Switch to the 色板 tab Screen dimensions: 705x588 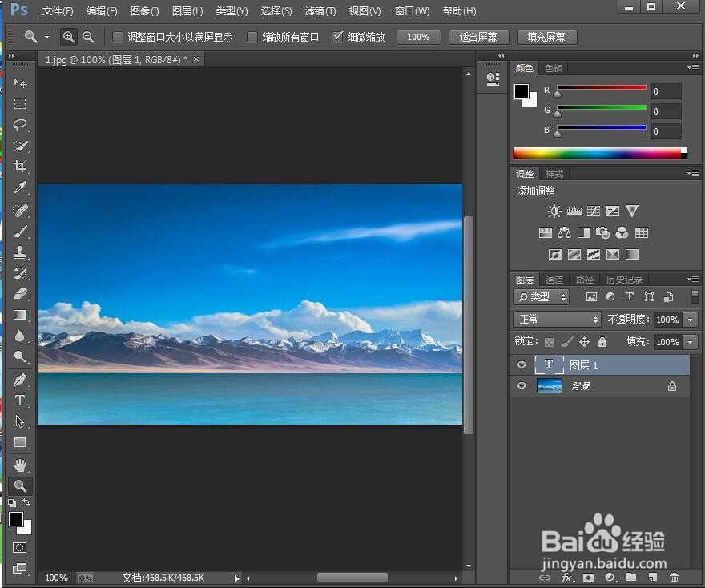(x=554, y=68)
